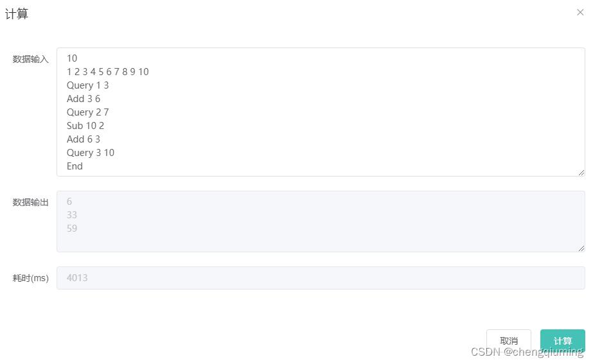This screenshot has height=364, width=593.
Task: Click the 耗时(ms) field showing 4013
Action: (321, 278)
